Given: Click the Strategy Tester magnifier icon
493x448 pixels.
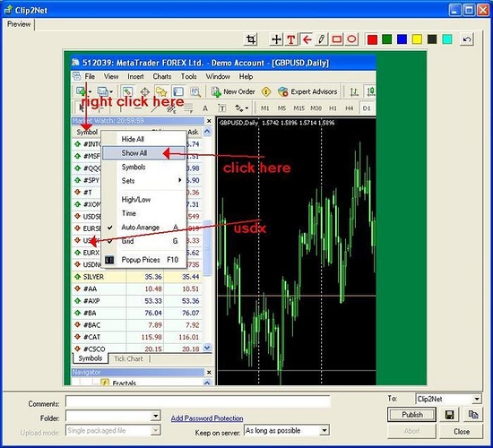Looking at the screenshot, I should coord(195,91).
